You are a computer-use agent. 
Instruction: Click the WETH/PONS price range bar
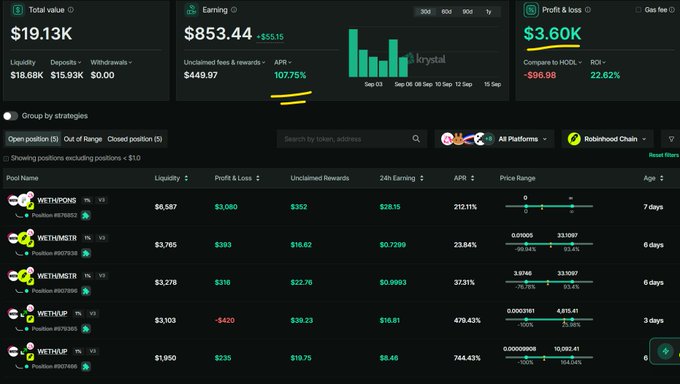[549, 206]
